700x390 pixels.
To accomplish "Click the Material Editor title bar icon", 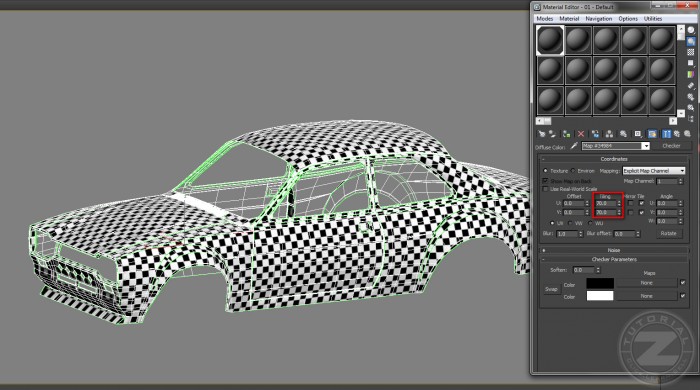I will [538, 7].
